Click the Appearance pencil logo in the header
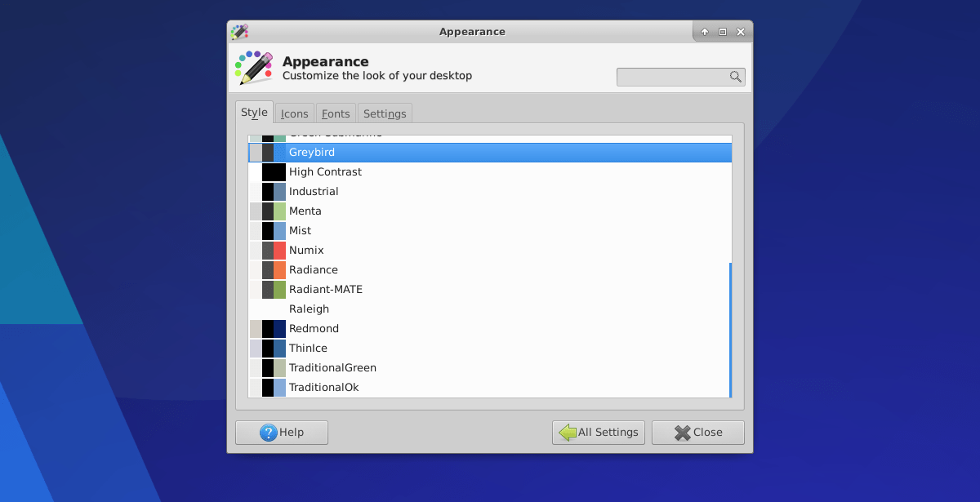 click(x=253, y=67)
